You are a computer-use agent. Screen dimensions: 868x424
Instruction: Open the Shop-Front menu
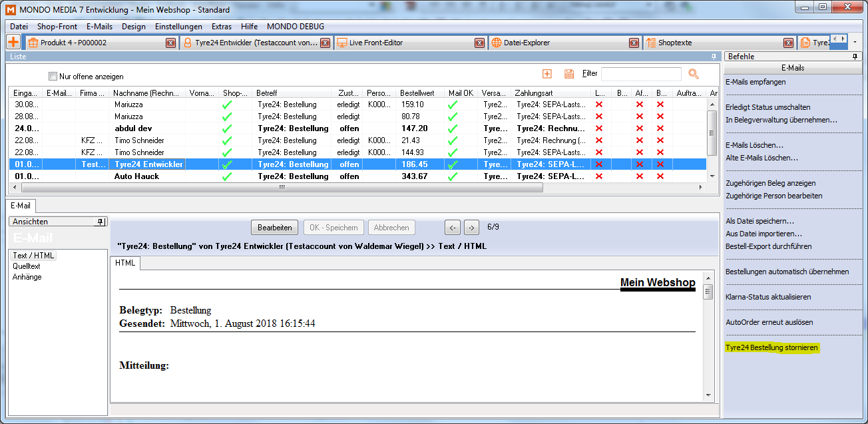57,27
